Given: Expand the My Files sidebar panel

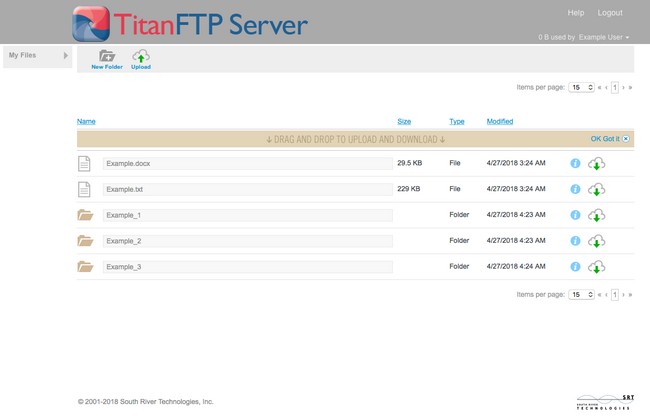Looking at the screenshot, I should coord(66,56).
